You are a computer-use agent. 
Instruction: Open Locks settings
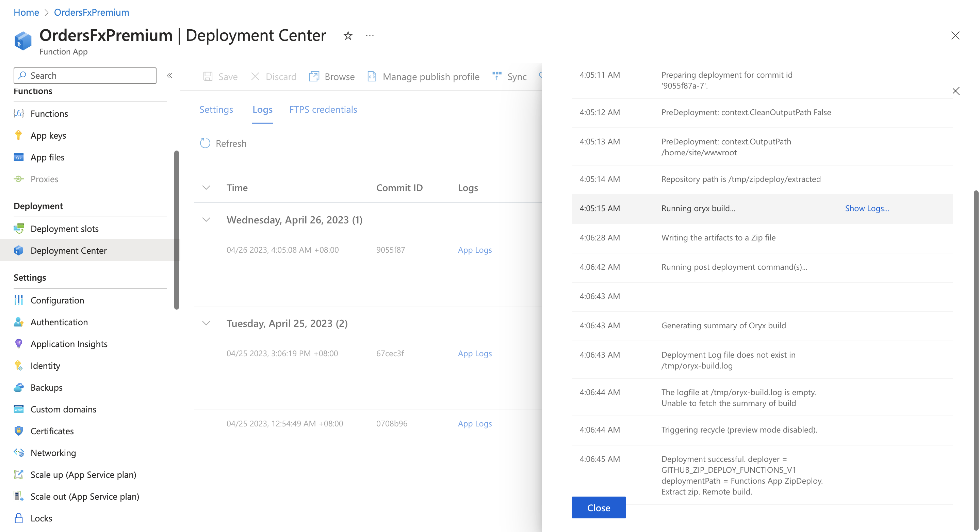(41, 518)
